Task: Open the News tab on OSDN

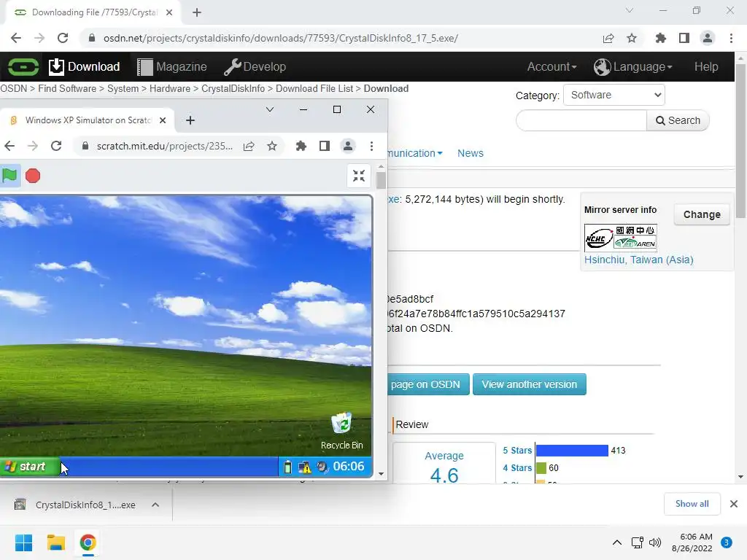Action: [x=471, y=153]
